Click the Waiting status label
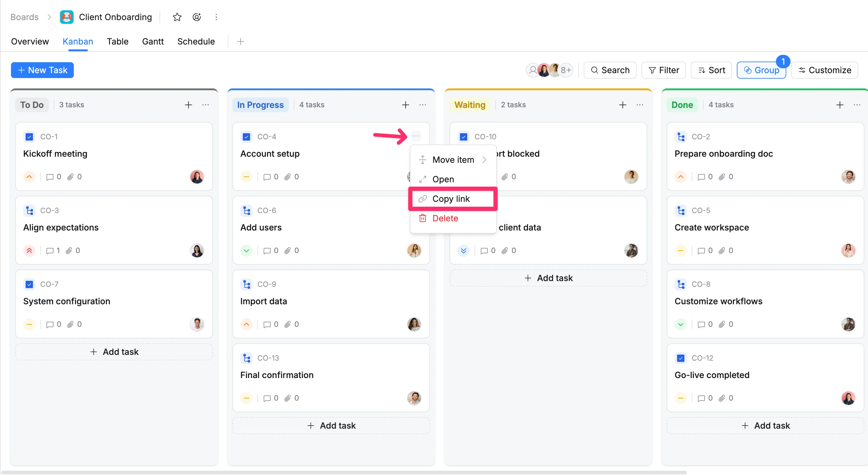The width and height of the screenshot is (868, 475). click(470, 105)
